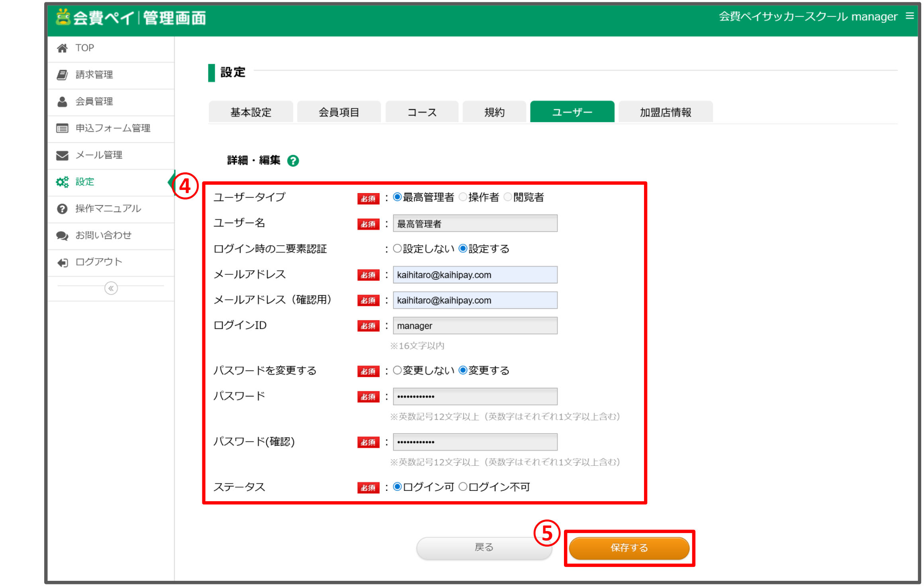Click the 会員管理 person icon
Viewport: 924px width, 586px height.
tap(62, 102)
